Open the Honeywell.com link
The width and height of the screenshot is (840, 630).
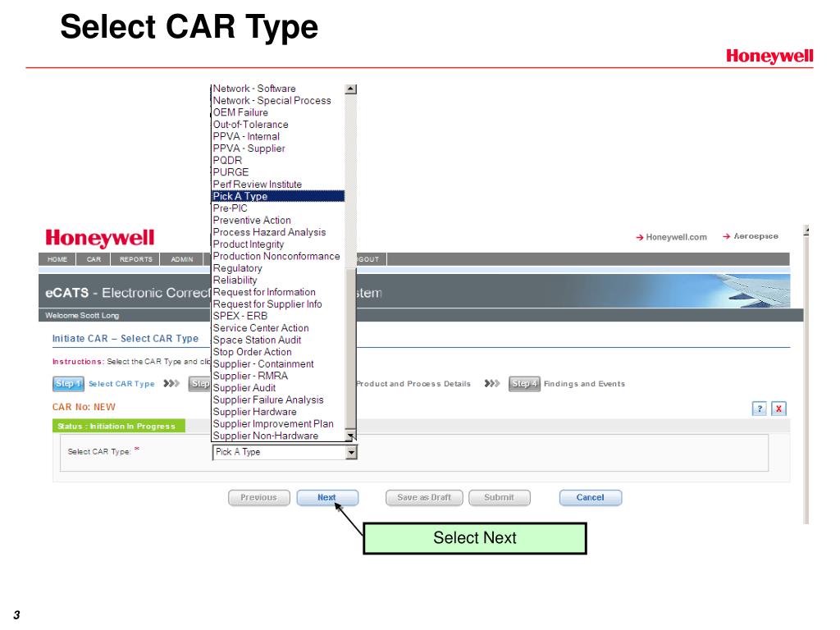pos(672,237)
